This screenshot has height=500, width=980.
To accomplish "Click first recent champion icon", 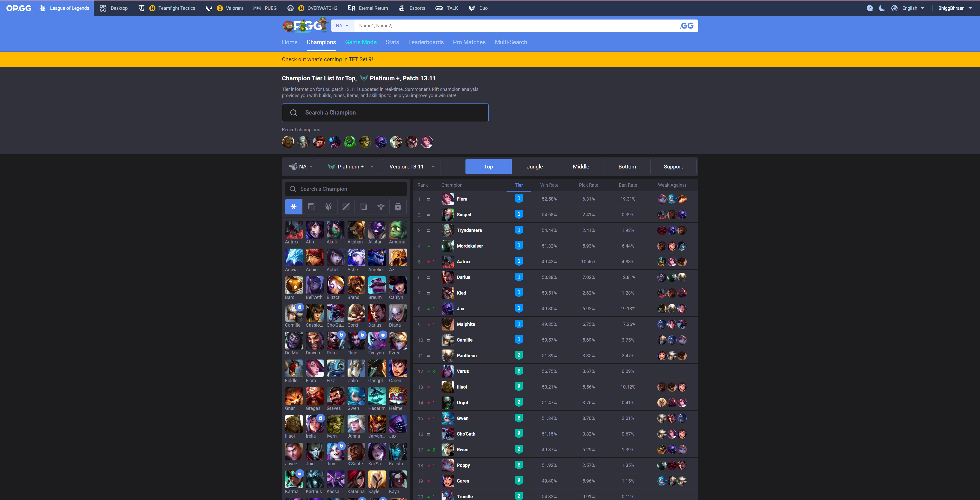I will (x=288, y=142).
